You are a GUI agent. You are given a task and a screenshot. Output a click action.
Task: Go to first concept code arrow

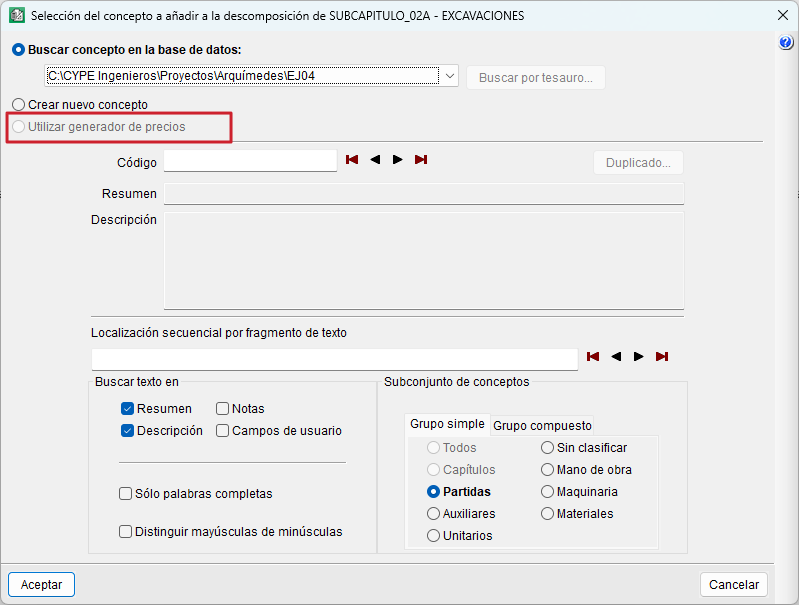pos(352,160)
